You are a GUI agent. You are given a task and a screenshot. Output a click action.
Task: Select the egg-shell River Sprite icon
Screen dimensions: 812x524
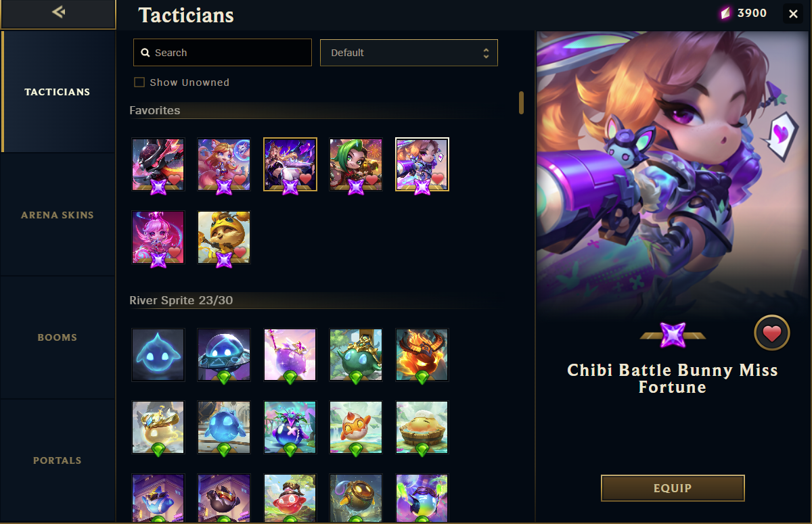tap(356, 427)
